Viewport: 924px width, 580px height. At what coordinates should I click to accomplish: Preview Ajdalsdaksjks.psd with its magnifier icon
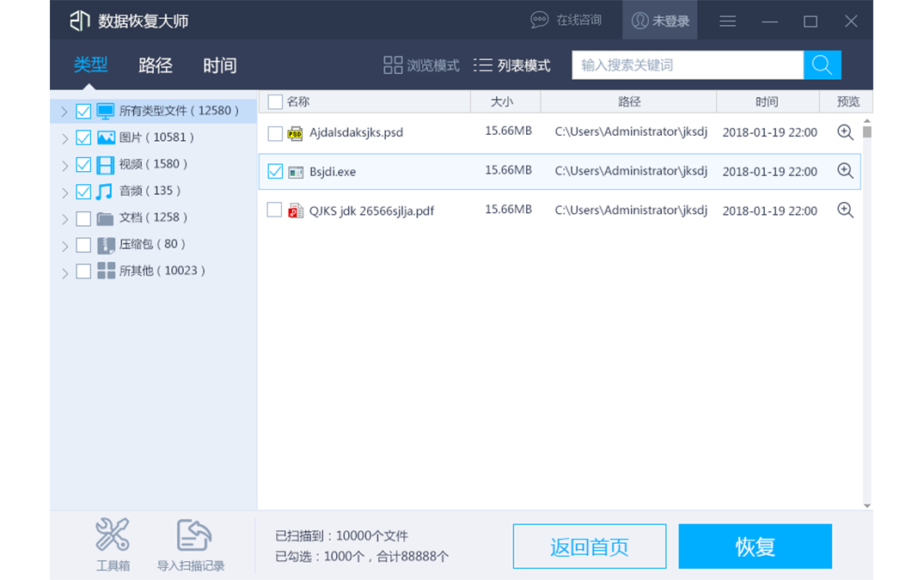point(844,133)
